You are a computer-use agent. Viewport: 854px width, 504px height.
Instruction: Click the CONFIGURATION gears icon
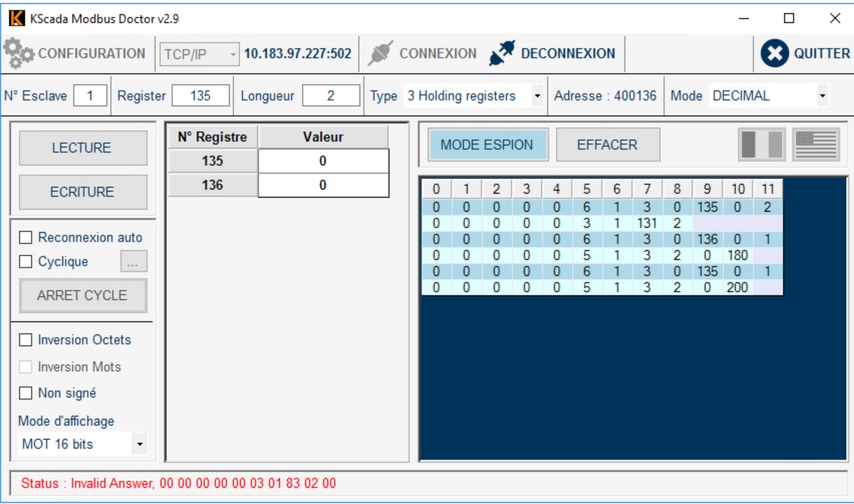[19, 54]
